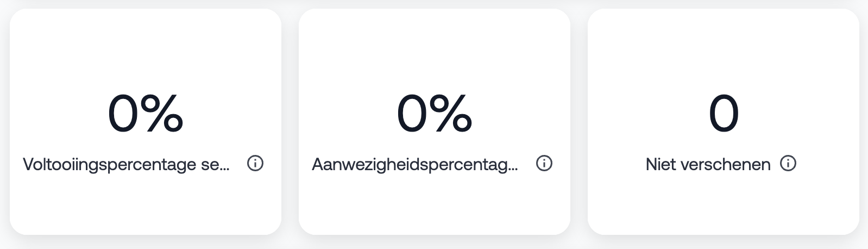868x249 pixels.
Task: Select the Aanwezigheidspercentag... label text
Action: click(x=415, y=164)
